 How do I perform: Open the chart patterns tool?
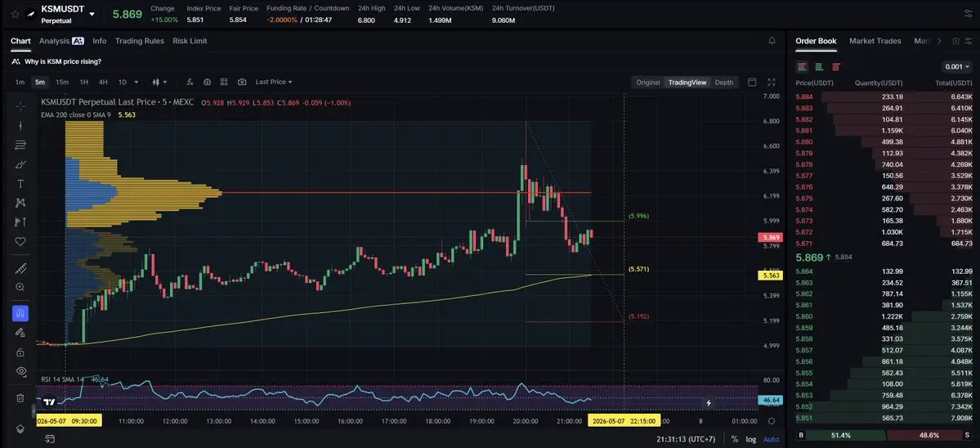click(20, 203)
